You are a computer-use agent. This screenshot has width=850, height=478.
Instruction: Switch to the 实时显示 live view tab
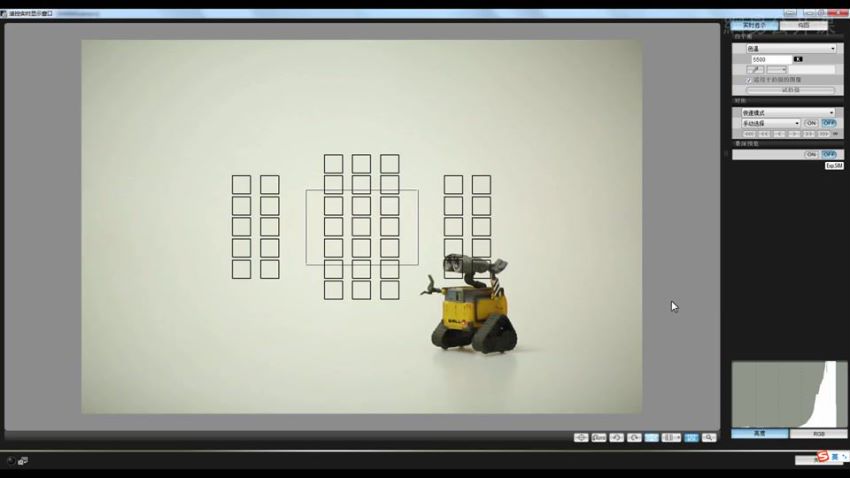coord(754,25)
